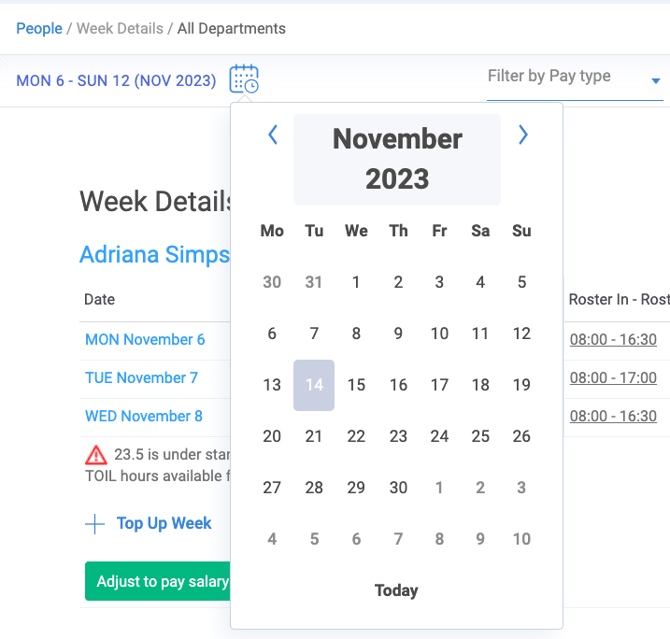This screenshot has height=639, width=670.
Task: Click roster time 08:00 - 17:00
Action: tap(613, 378)
